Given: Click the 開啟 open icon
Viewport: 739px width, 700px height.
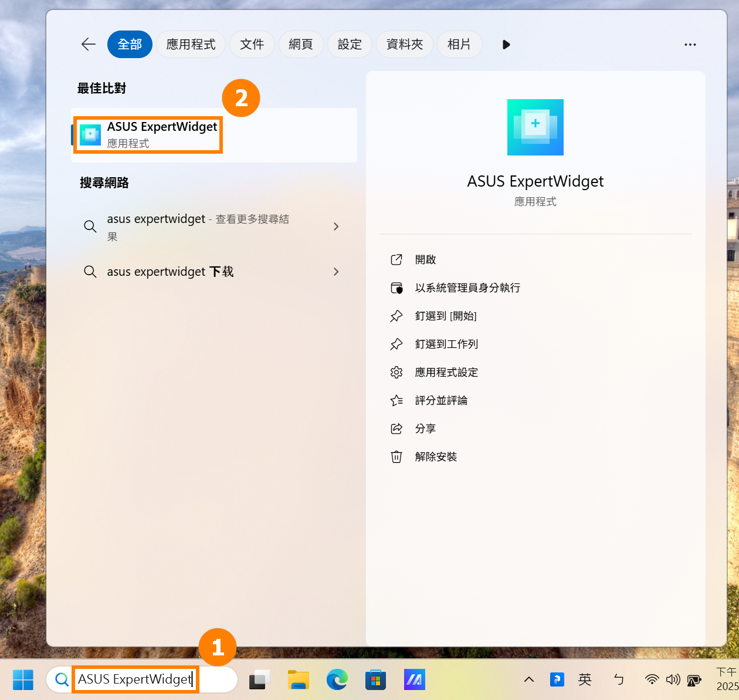Looking at the screenshot, I should pyautogui.click(x=396, y=259).
